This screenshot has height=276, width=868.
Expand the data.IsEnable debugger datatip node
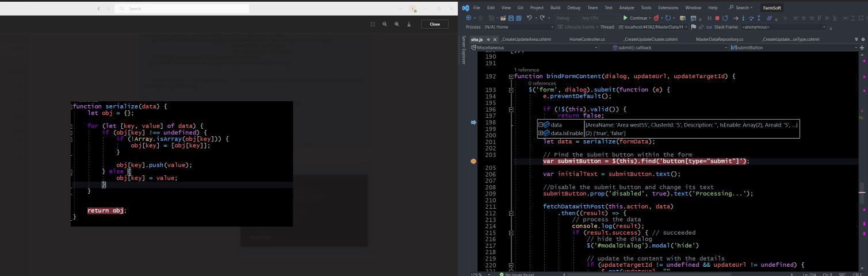541,133
